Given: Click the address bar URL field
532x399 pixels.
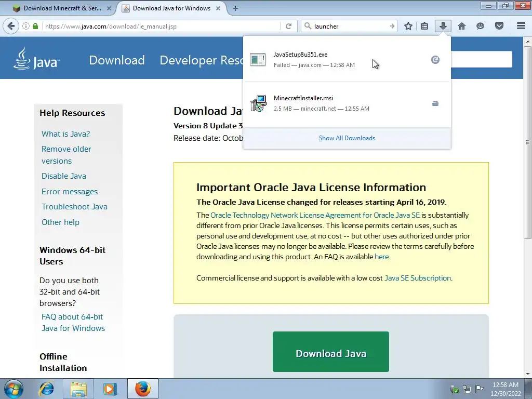Looking at the screenshot, I should [162, 26].
